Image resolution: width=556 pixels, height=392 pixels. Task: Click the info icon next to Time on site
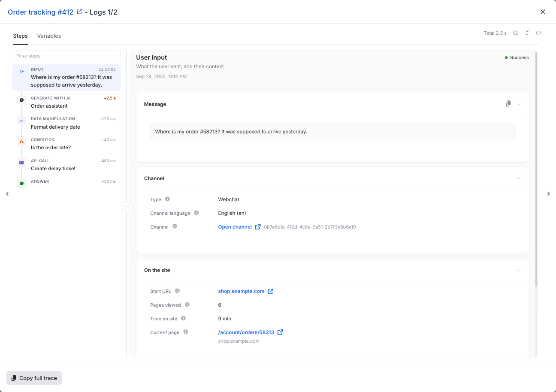click(x=183, y=318)
